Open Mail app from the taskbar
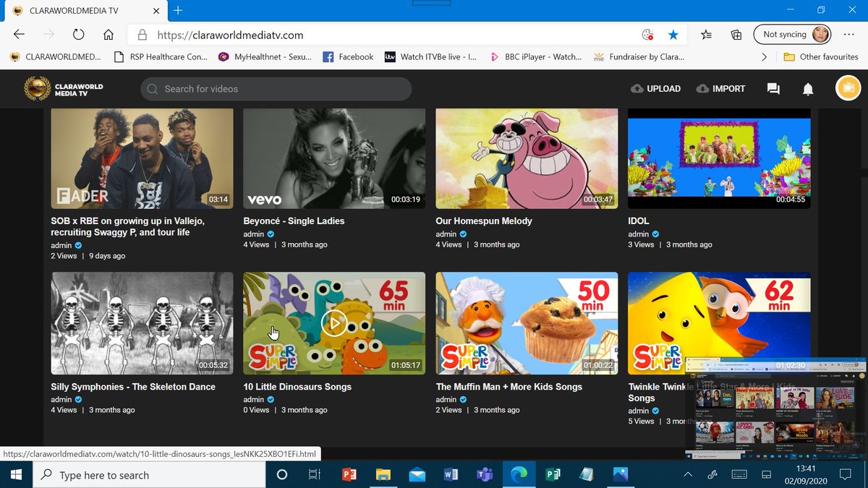 point(417,475)
